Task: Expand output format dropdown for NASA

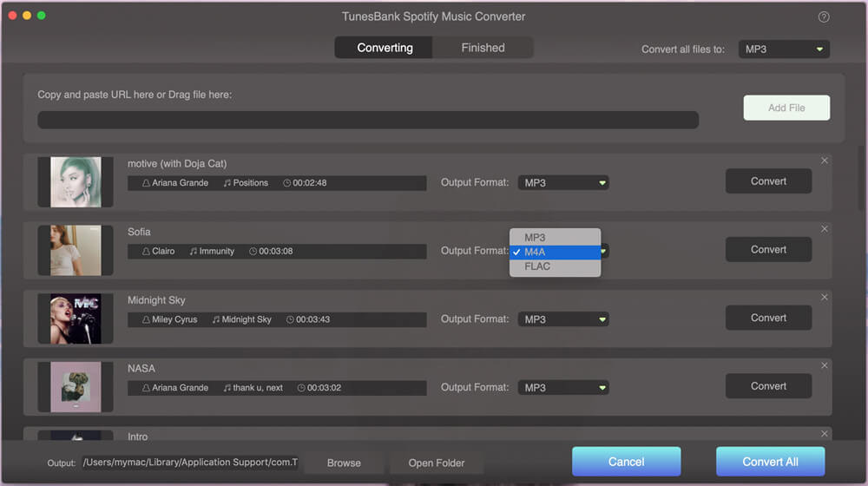Action: click(x=563, y=387)
